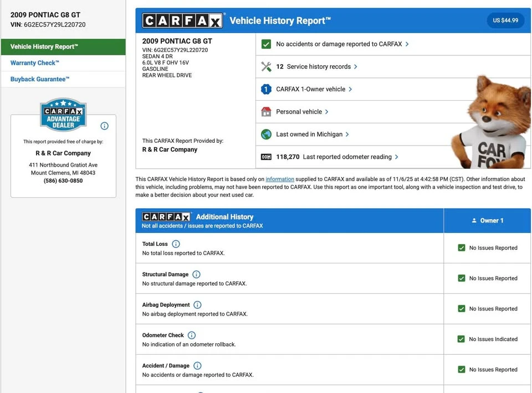Follow the information hyperlink in disclaimer
This screenshot has width=532, height=393.
(279, 179)
